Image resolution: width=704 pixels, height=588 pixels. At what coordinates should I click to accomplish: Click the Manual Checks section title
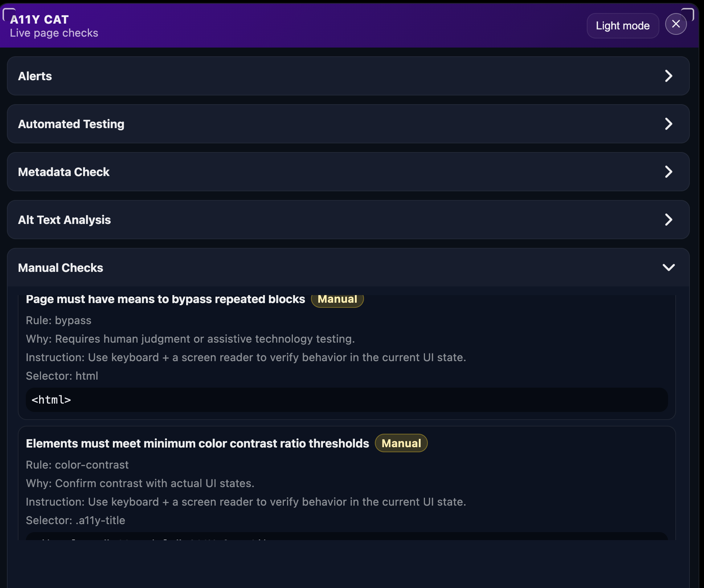point(61,268)
